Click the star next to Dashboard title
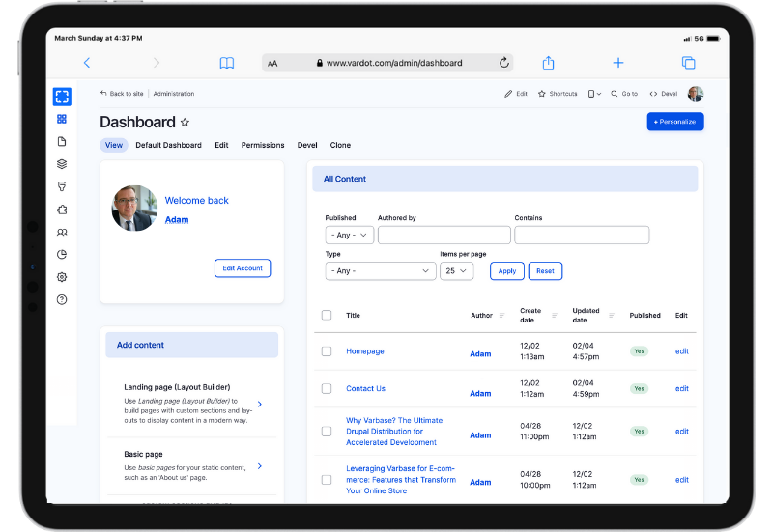 click(x=185, y=123)
